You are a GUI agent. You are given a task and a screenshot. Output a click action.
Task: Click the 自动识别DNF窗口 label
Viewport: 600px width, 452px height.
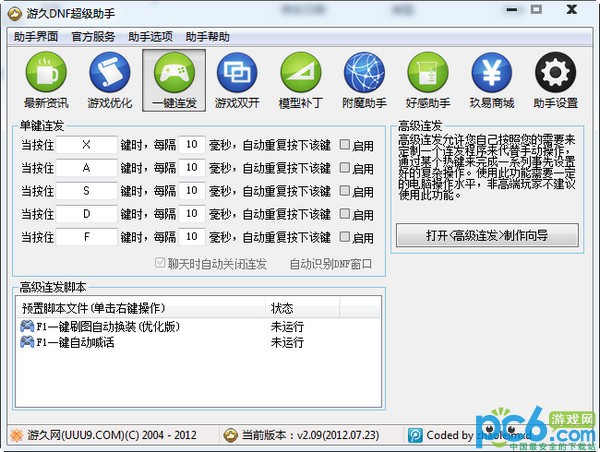click(x=331, y=264)
